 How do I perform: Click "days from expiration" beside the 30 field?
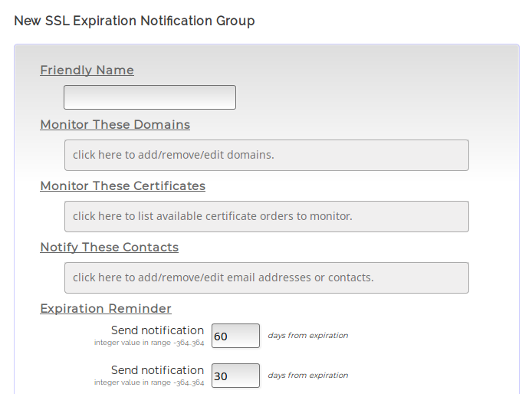coord(307,376)
